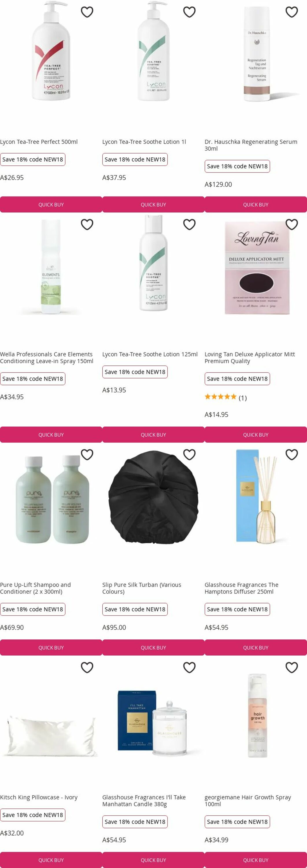The width and height of the screenshot is (307, 868).
Task: Wishlist the Glasshouse Hamptons Diffuser
Action: pos(291,455)
